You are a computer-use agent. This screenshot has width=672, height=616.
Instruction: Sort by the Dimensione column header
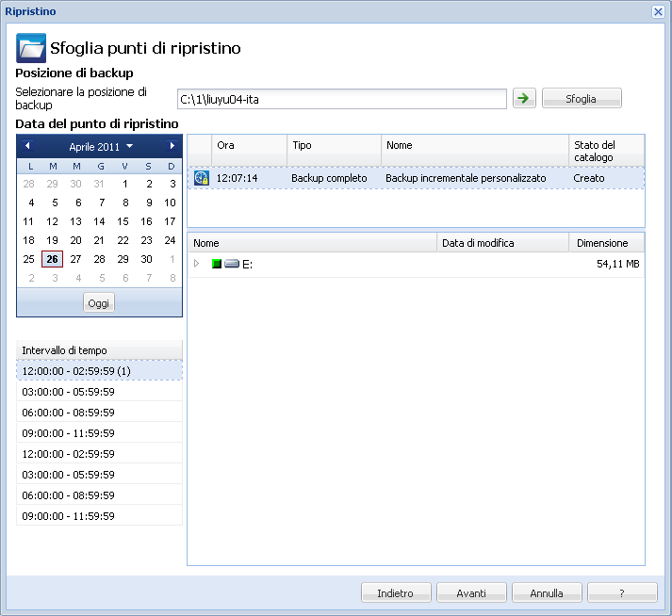[606, 243]
